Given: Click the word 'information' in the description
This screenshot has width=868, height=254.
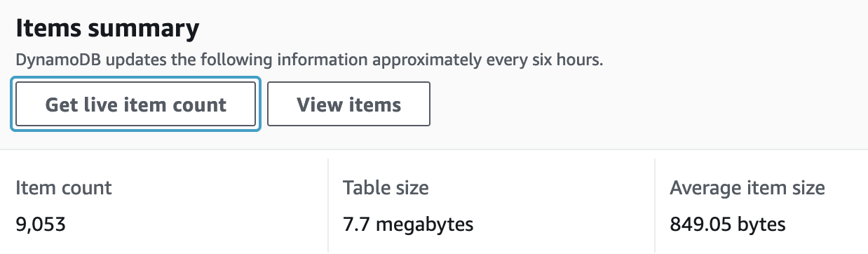Looking at the screenshot, I should 323,60.
